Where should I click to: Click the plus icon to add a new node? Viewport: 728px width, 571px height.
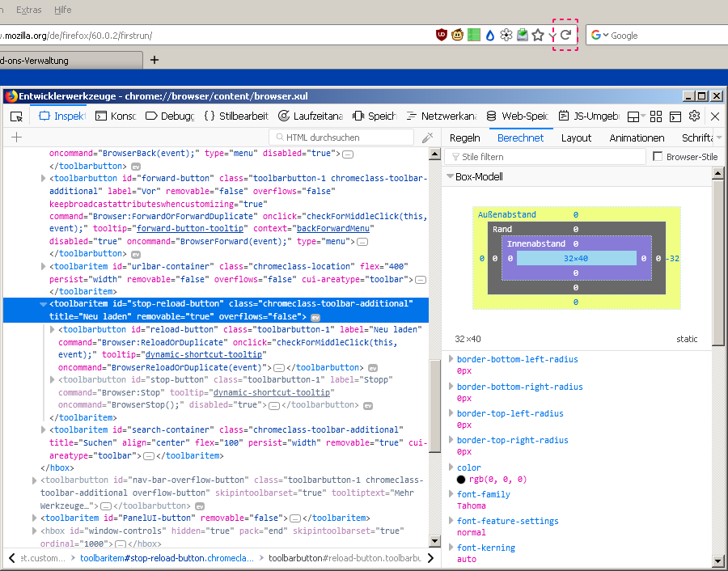[x=16, y=137]
